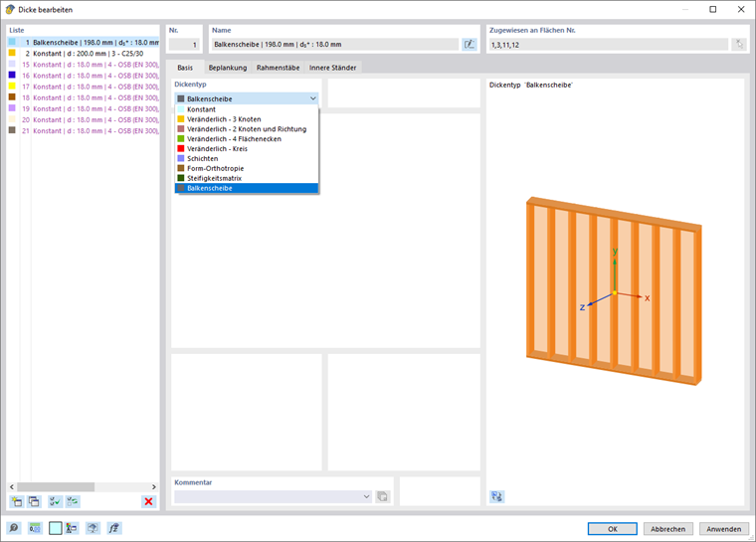The height and width of the screenshot is (542, 756).
Task: Click the units and decimal places icon
Action: coord(35,528)
